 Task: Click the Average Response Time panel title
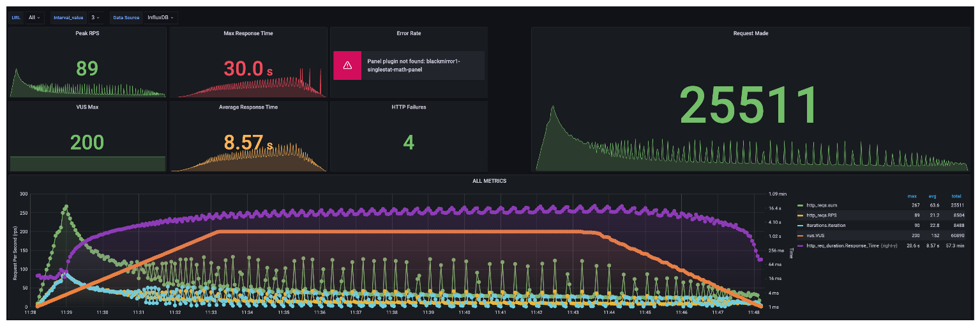(x=248, y=107)
